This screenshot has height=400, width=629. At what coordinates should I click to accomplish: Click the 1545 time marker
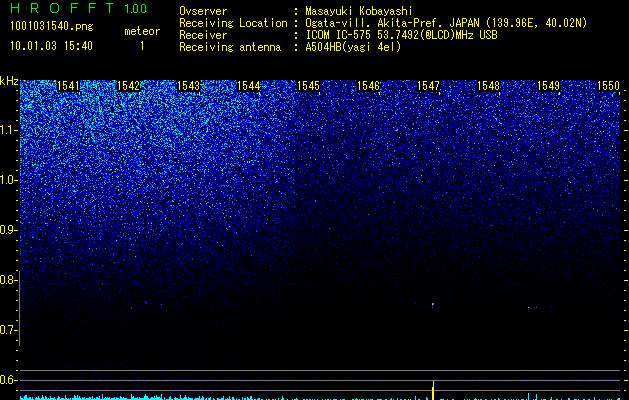point(308,86)
